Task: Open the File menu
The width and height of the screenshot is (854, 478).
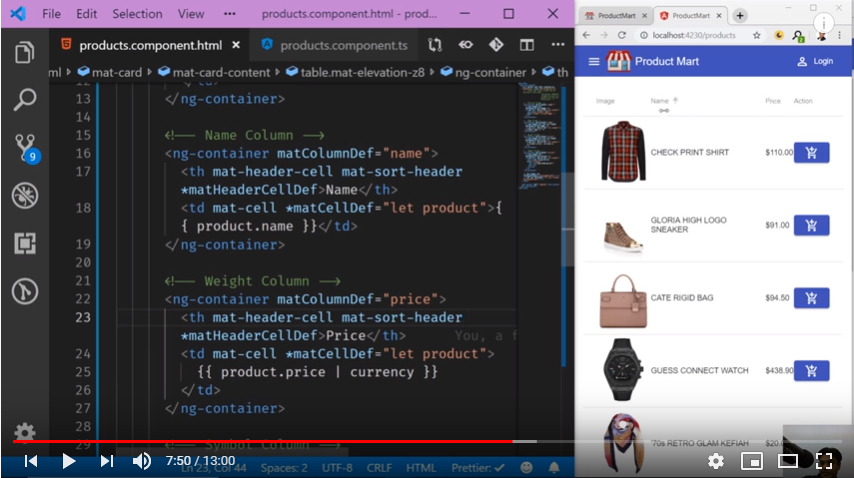Action: tap(52, 14)
